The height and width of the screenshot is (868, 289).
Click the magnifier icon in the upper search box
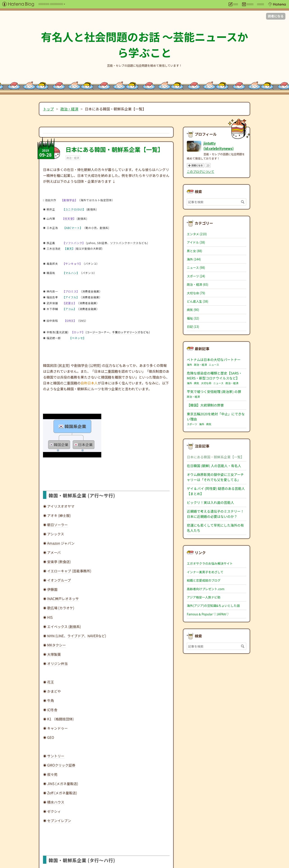point(243,202)
